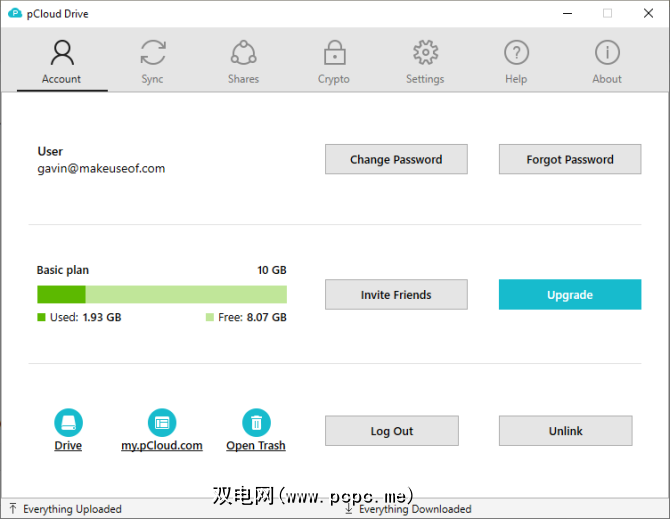Click the Drive disk icon
670x519 pixels.
click(68, 423)
